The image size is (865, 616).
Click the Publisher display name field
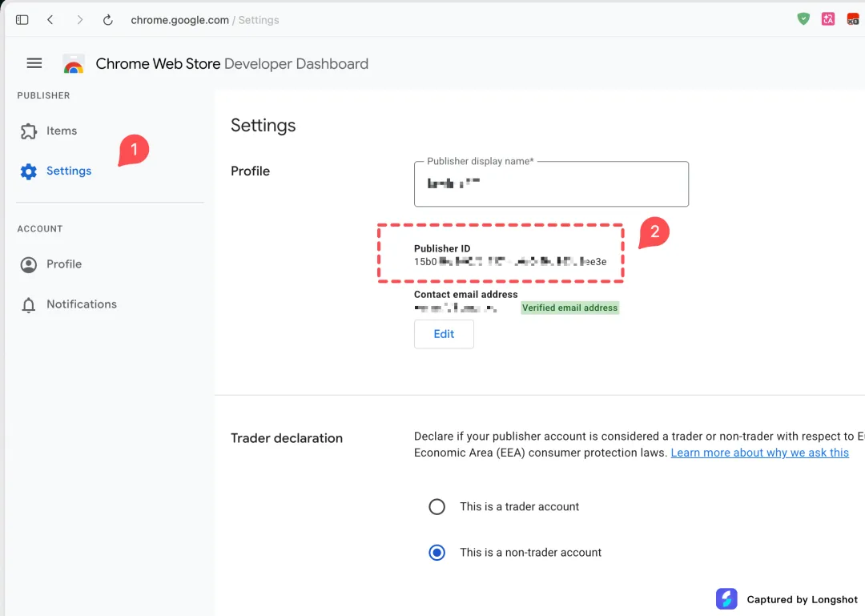click(551, 184)
